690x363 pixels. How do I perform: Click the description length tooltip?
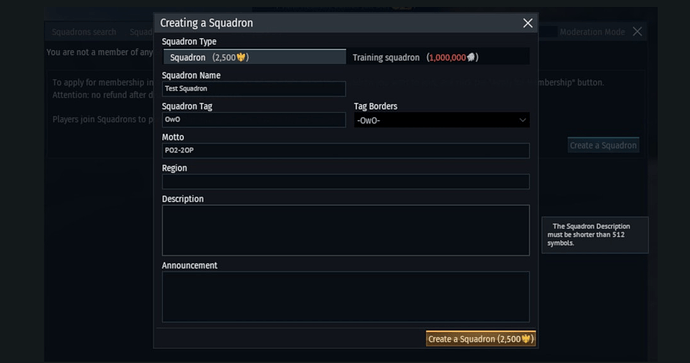(595, 235)
